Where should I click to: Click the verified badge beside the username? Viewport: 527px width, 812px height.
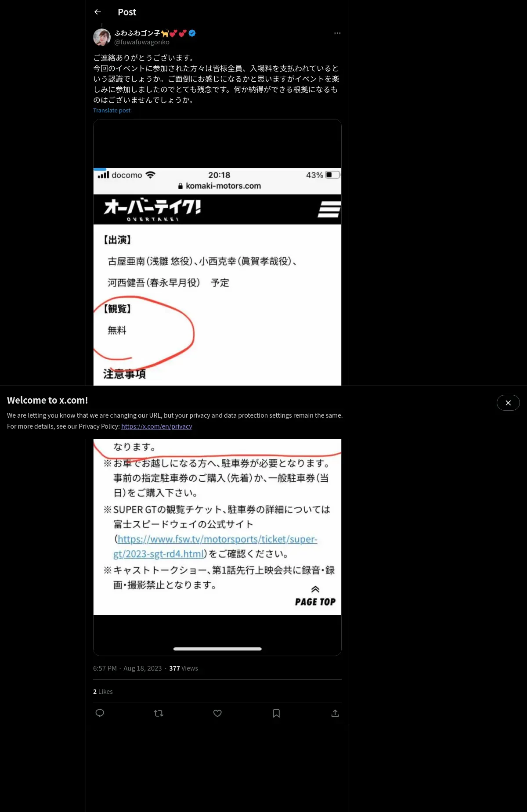coord(192,33)
